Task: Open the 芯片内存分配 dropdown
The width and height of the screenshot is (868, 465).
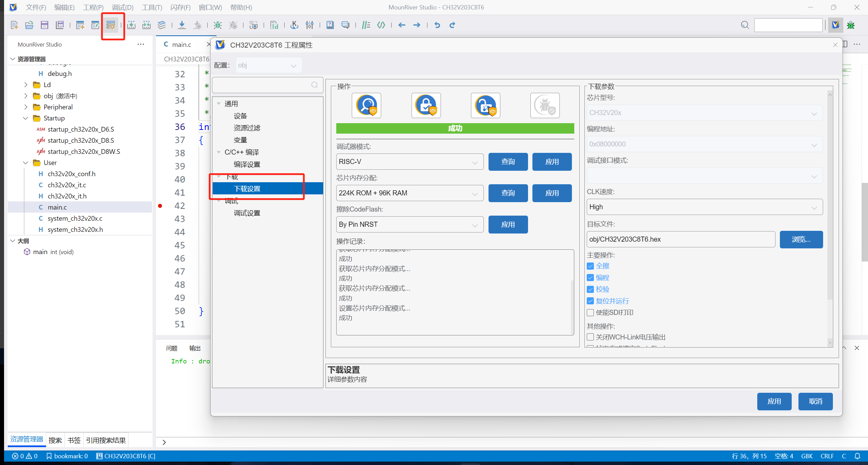Action: coord(410,193)
